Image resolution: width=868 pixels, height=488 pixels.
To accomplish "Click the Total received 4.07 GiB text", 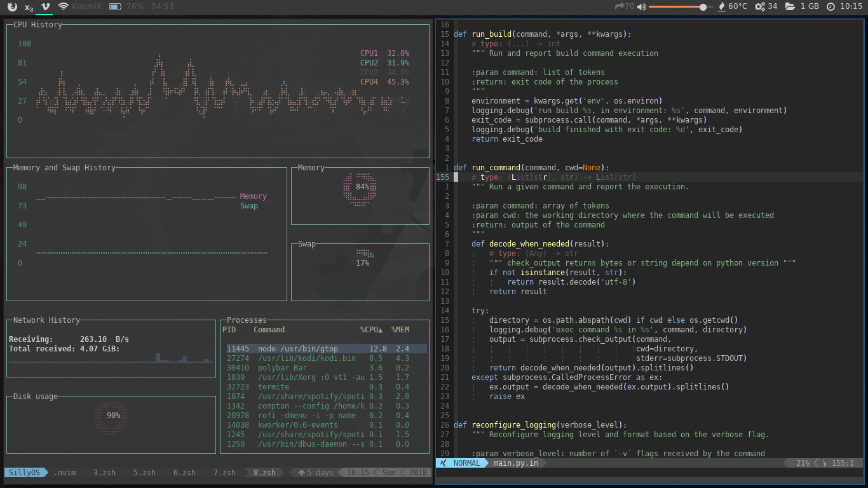I will (64, 349).
